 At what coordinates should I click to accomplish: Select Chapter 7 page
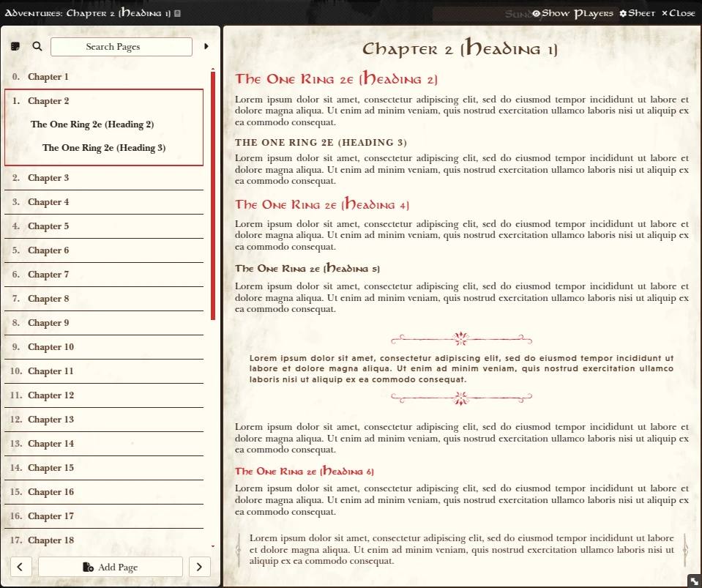coord(104,275)
